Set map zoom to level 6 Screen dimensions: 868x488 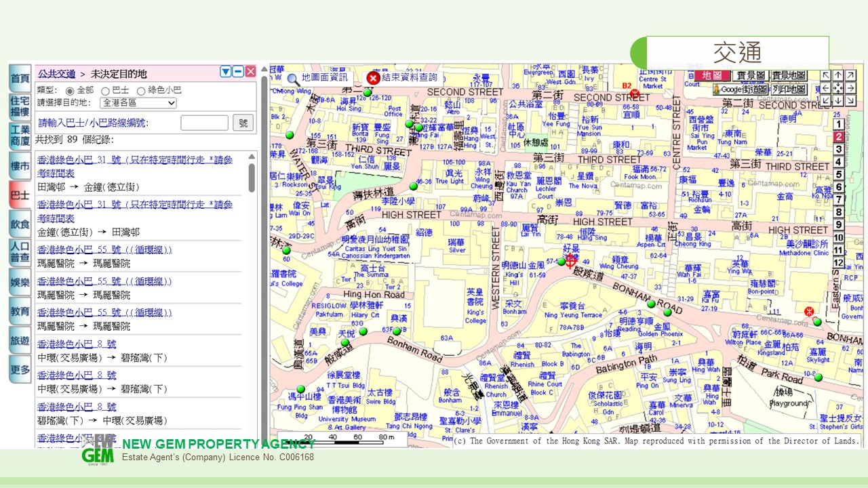click(838, 187)
